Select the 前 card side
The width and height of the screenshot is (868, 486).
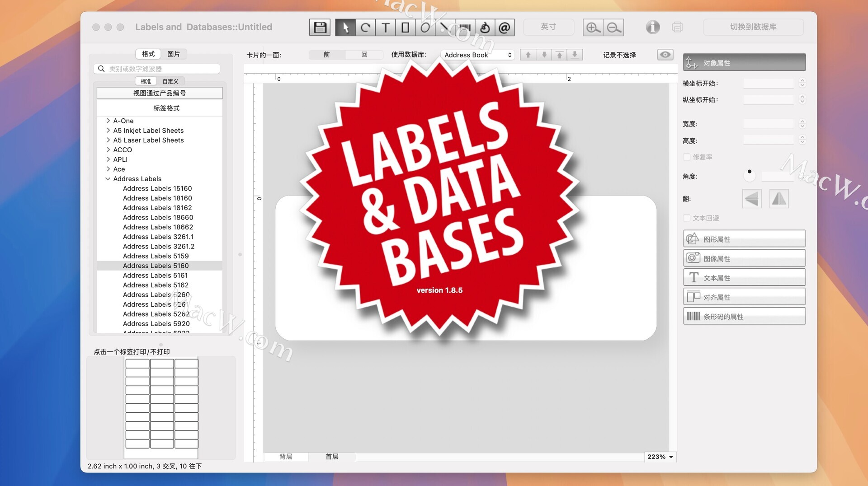(x=327, y=55)
